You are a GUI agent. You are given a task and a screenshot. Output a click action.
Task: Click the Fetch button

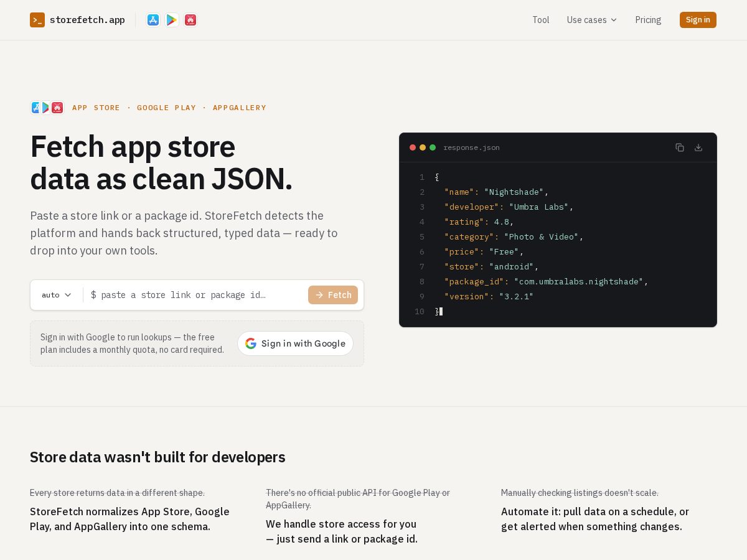[x=333, y=295]
